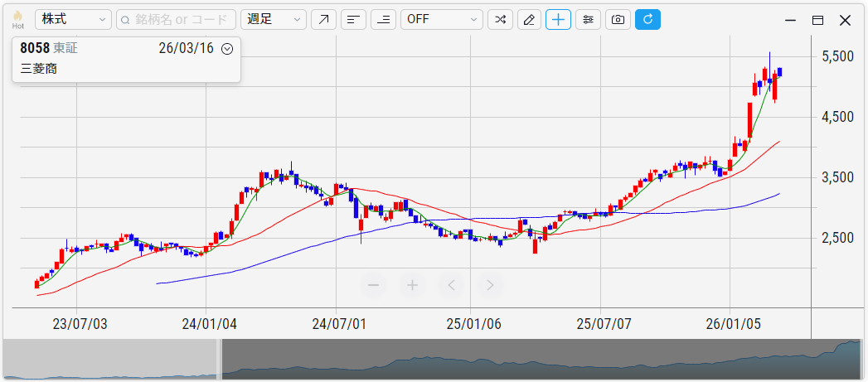The height and width of the screenshot is (382, 868).
Task: Click the stock name or code search field
Action: click(x=176, y=20)
